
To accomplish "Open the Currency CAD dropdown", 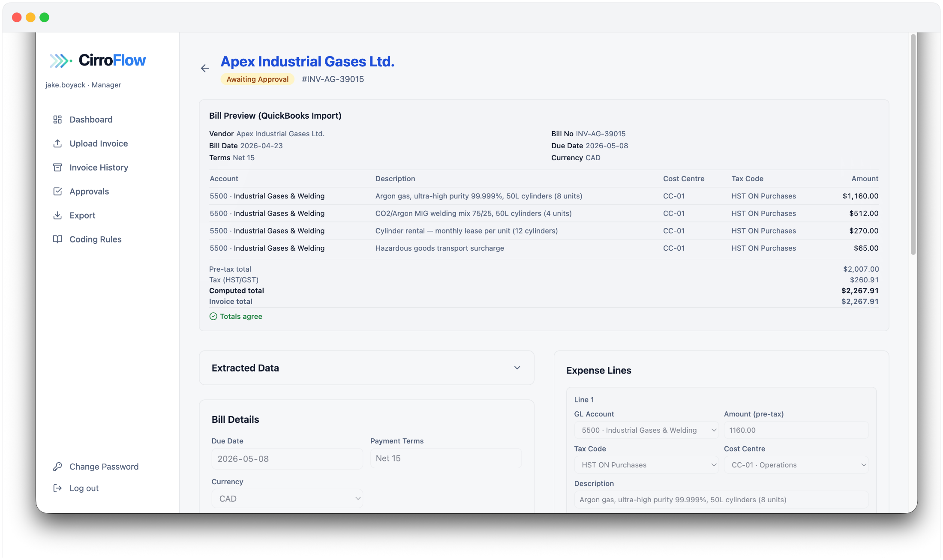I will pos(287,499).
